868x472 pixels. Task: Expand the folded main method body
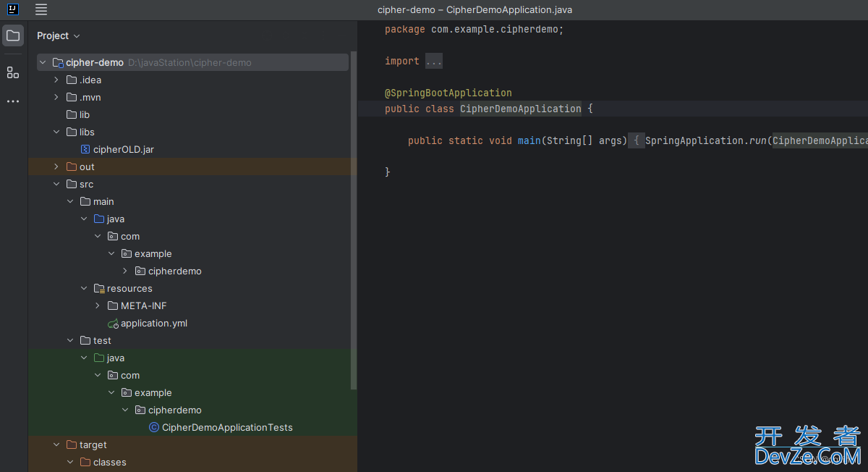tap(636, 140)
